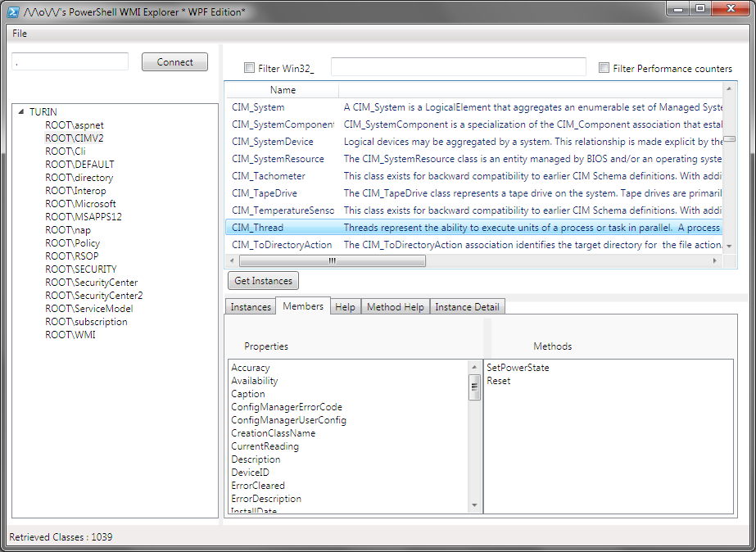The height and width of the screenshot is (552, 756).
Task: Select ROOT\RSOP namespace
Action: click(72, 256)
